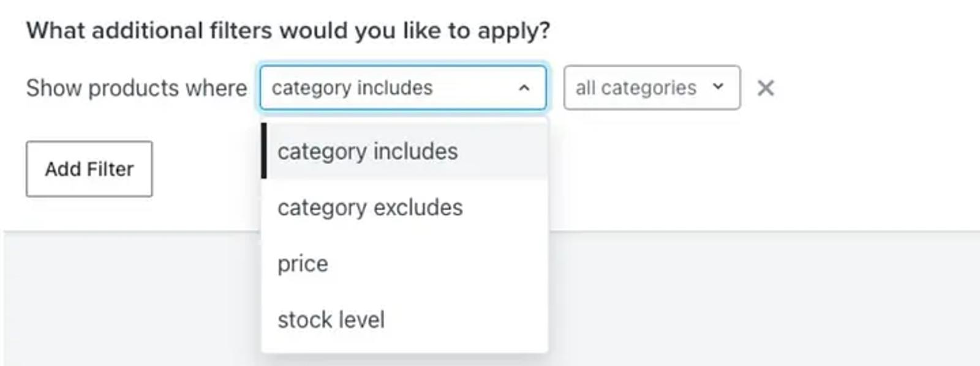Click the Add Filter button
The width and height of the screenshot is (980, 366).
89,169
